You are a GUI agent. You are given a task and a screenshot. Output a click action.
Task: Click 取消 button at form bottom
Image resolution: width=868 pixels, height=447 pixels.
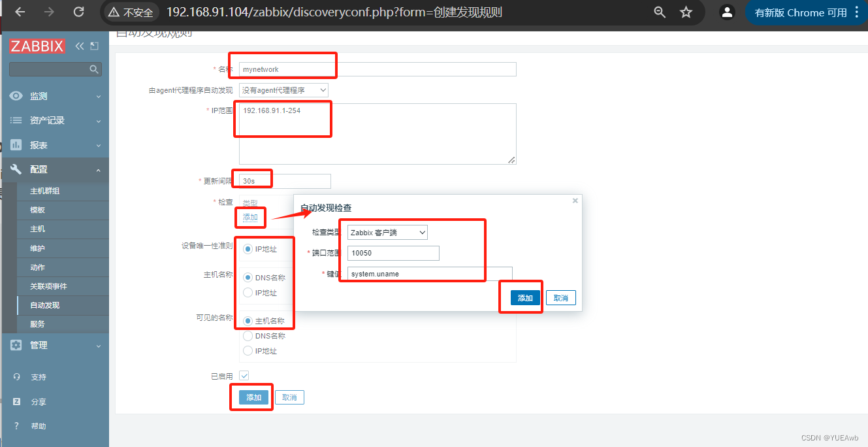289,397
